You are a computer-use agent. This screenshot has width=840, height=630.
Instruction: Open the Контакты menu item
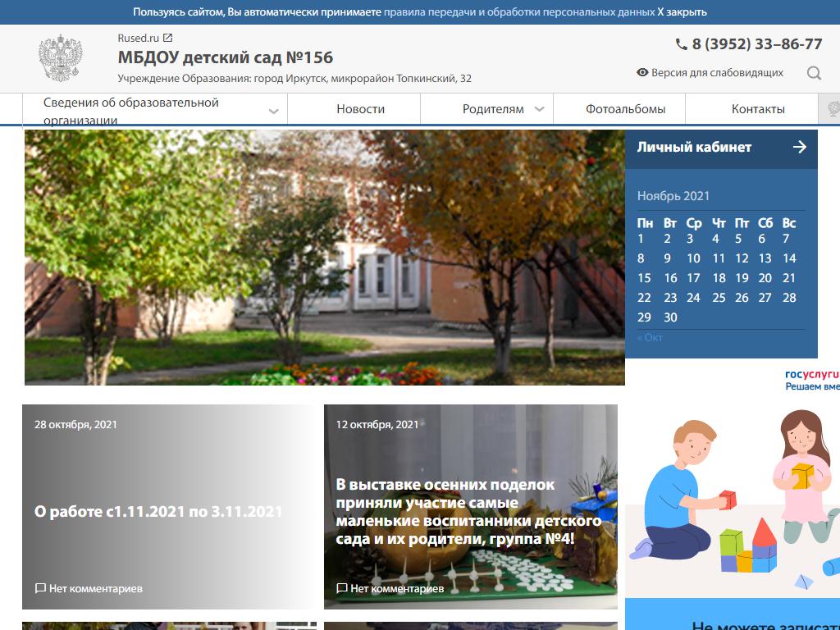coord(758,109)
